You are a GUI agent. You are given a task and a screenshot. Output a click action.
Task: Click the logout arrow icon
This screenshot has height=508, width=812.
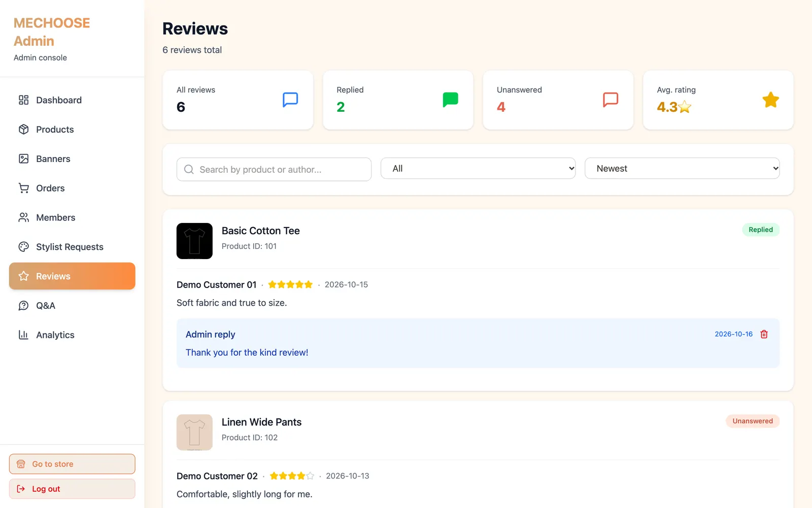pos(21,489)
